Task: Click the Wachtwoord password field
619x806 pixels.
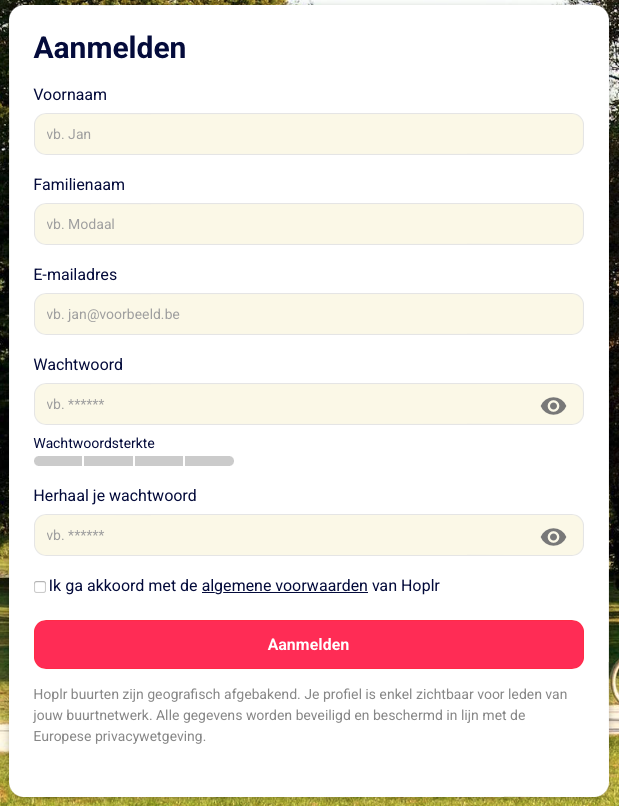Action: coord(280,404)
